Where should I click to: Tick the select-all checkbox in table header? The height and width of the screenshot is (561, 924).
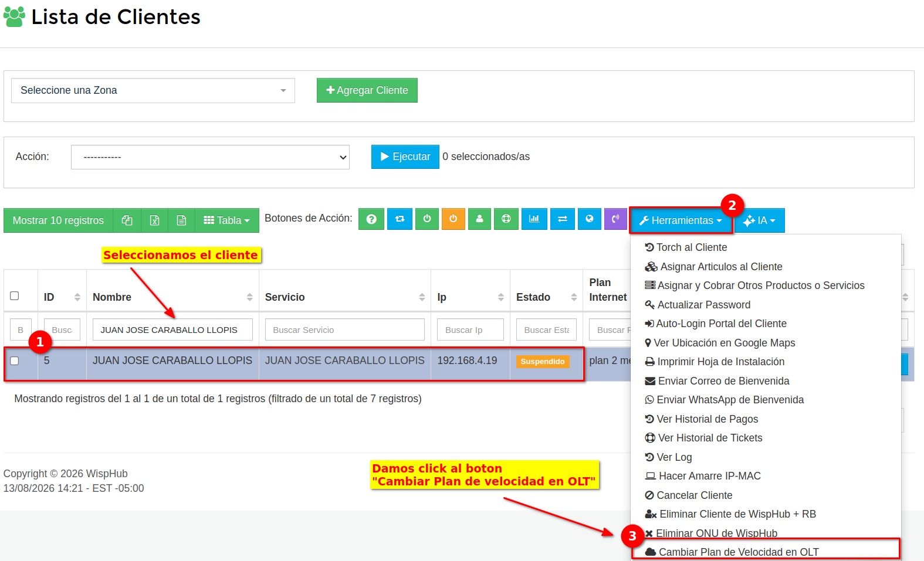(x=15, y=296)
